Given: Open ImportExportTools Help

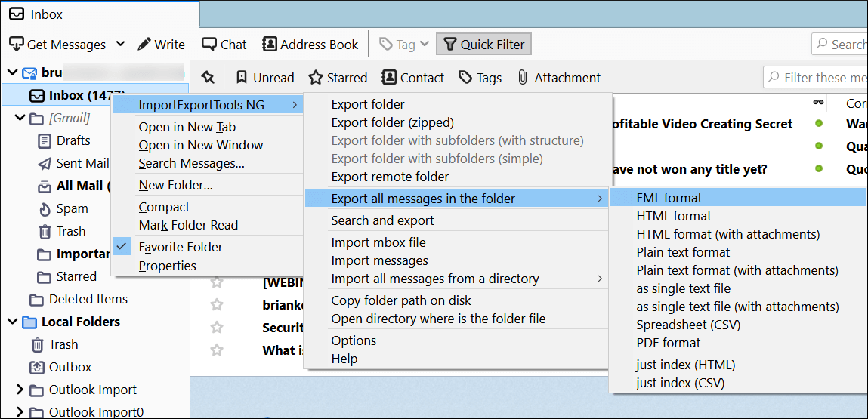Looking at the screenshot, I should pyautogui.click(x=344, y=359).
